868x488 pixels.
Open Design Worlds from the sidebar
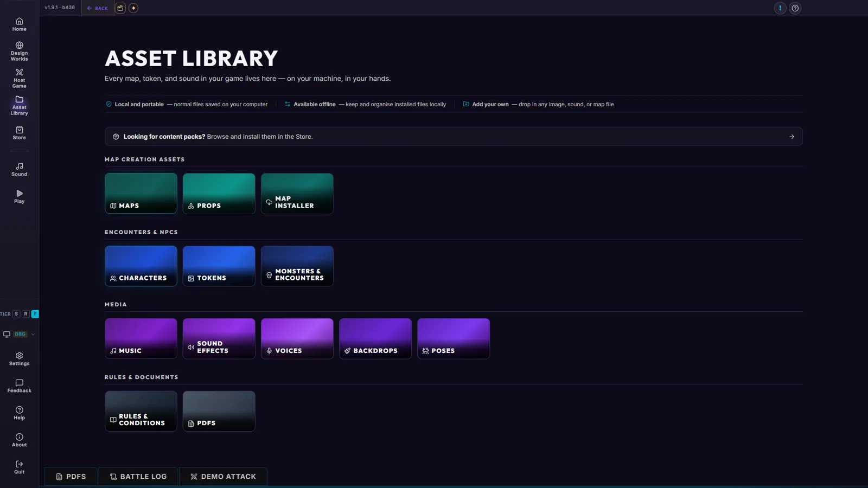click(x=19, y=52)
